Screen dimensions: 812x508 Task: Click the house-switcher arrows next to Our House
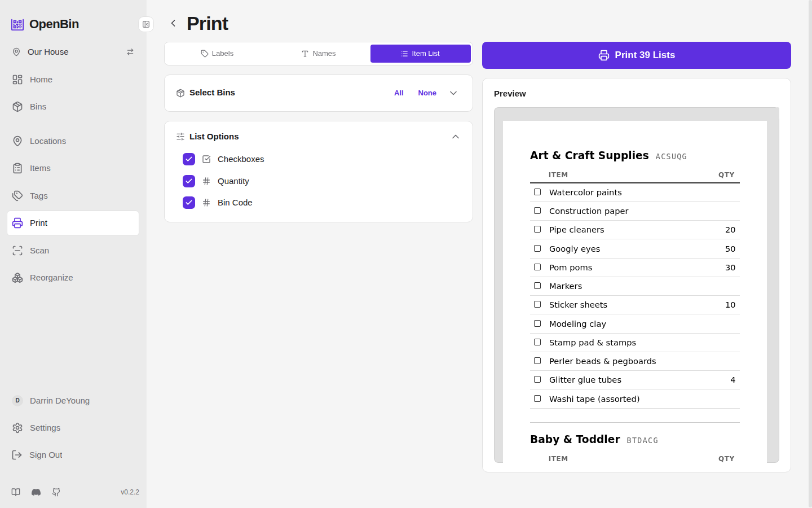(130, 51)
